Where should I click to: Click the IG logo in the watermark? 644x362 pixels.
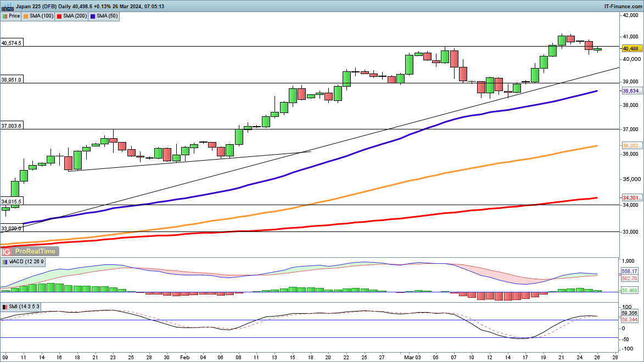[x=7, y=252]
